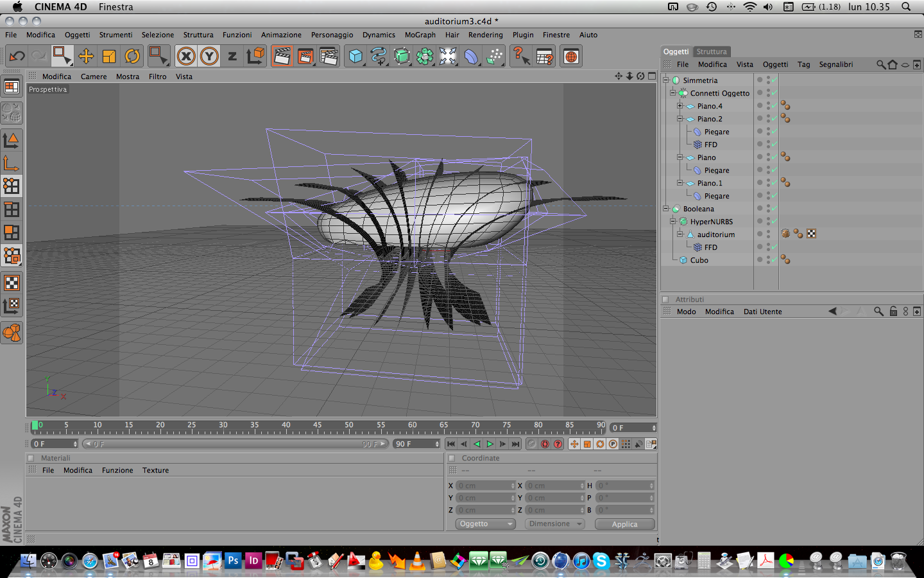924x578 pixels.
Task: Open the bend deformer icon in toolbar
Action: click(471, 57)
